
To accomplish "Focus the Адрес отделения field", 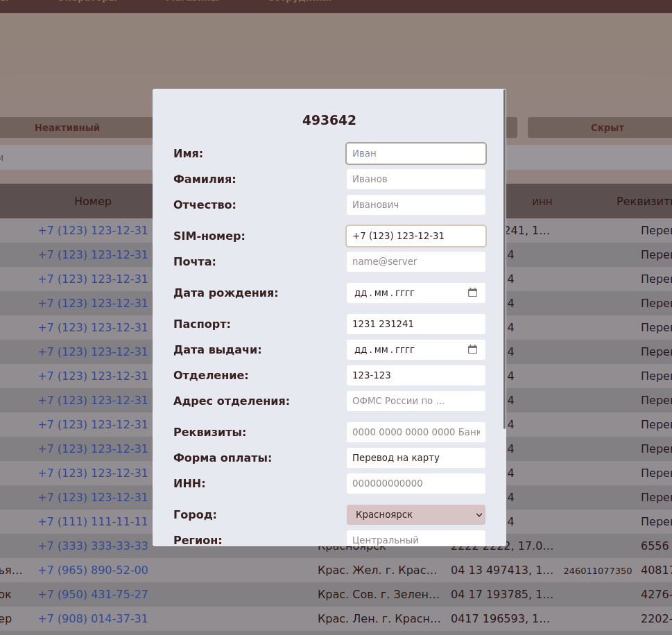I will click(415, 401).
